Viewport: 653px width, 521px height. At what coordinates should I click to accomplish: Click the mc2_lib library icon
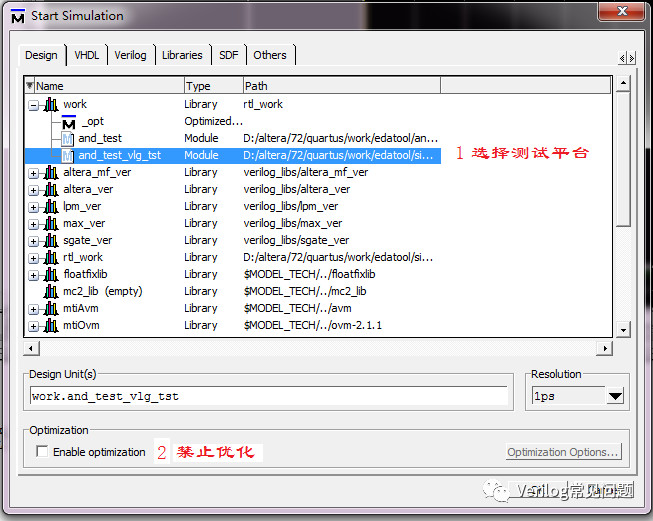coord(51,292)
